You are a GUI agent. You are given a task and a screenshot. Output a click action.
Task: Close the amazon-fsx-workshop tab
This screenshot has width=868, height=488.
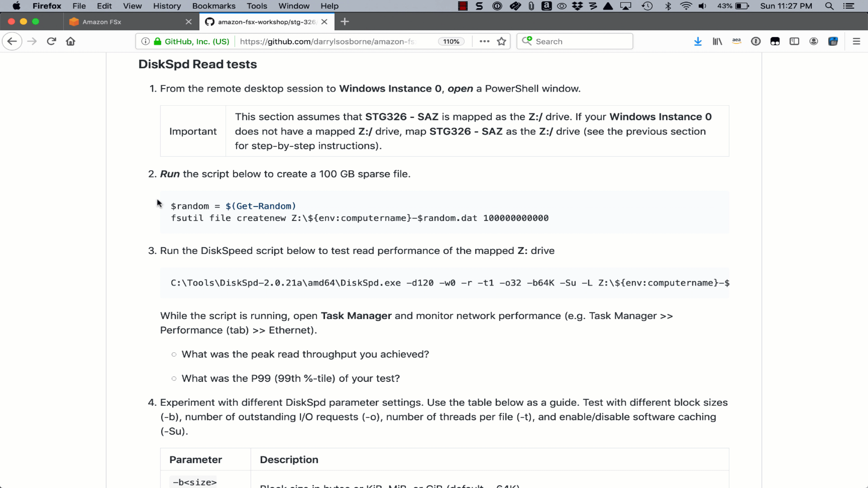coord(324,21)
